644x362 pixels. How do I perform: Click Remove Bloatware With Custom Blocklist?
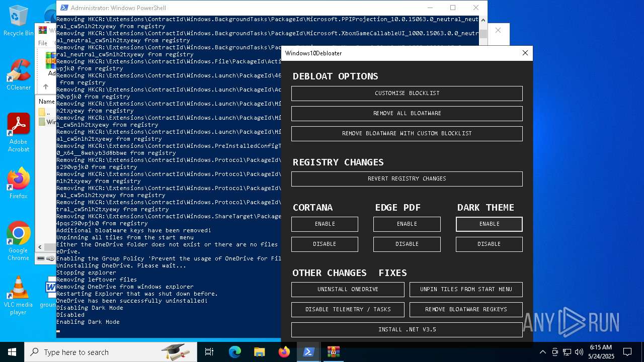point(407,134)
